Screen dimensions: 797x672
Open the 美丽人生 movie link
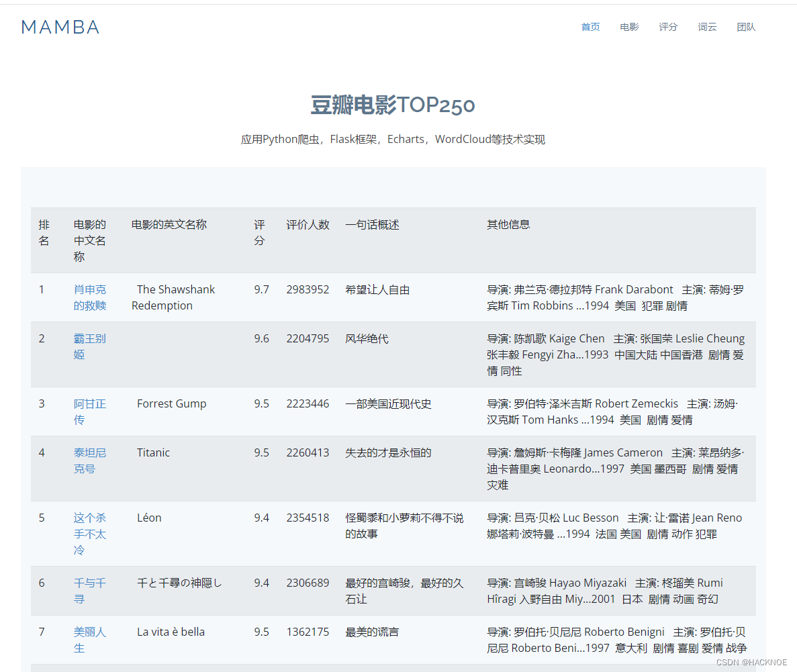(x=90, y=640)
